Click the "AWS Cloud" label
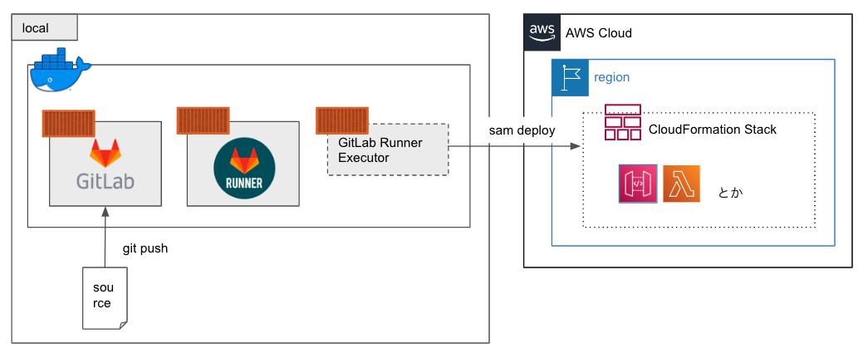 click(x=598, y=33)
